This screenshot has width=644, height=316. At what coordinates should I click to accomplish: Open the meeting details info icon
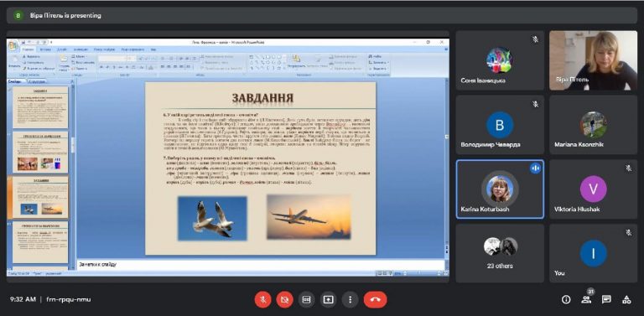point(566,299)
